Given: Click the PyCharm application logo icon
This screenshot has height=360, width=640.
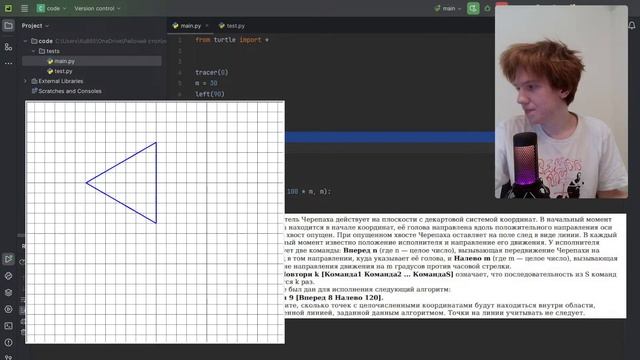Looking at the screenshot, I should coord(8,8).
